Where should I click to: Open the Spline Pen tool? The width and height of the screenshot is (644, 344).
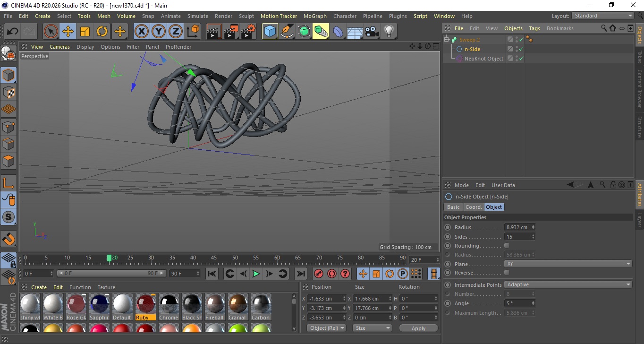click(287, 32)
